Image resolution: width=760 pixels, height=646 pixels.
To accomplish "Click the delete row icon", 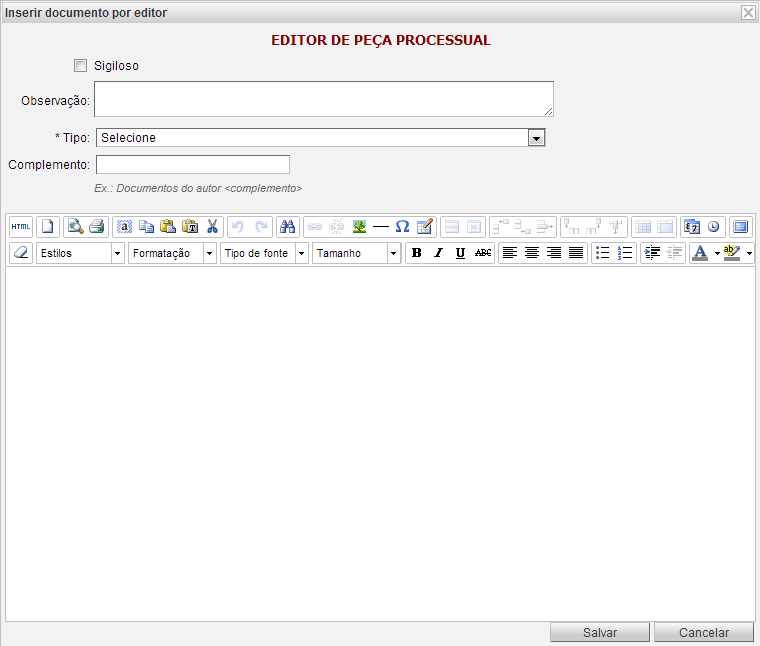I will 545,226.
